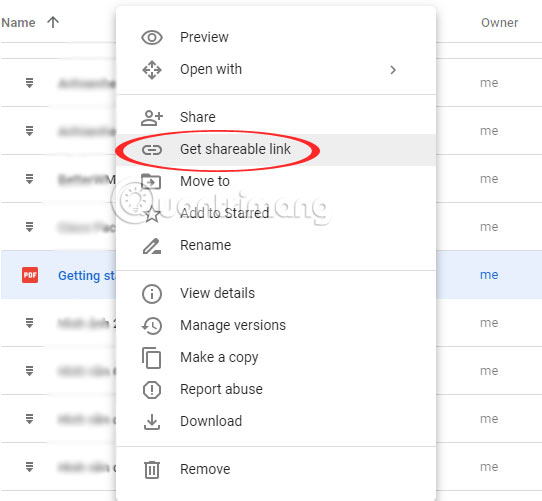
Task: Click the add-person Share icon
Action: (x=152, y=118)
